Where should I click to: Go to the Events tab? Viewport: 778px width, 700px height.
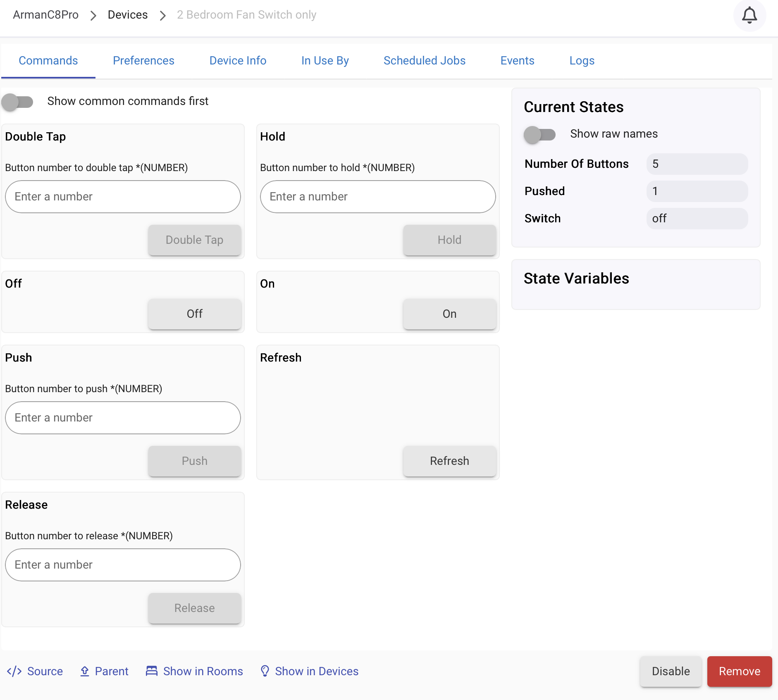point(517,61)
